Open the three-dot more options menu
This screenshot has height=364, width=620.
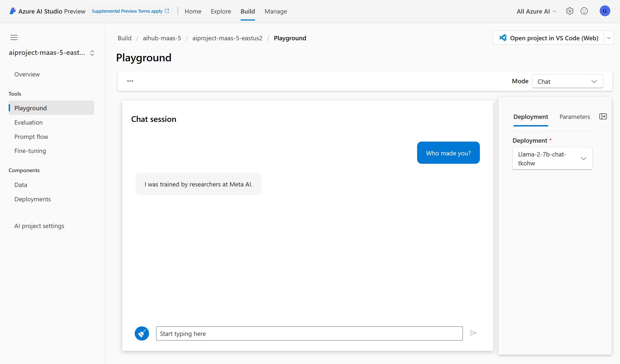(x=130, y=81)
